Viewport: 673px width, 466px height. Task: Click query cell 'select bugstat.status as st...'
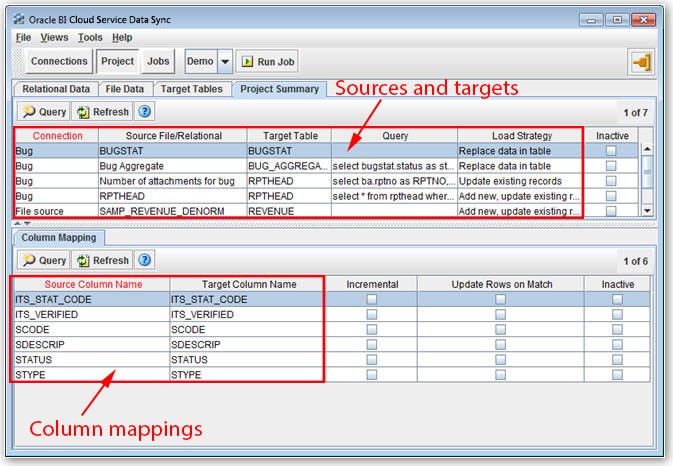394,166
